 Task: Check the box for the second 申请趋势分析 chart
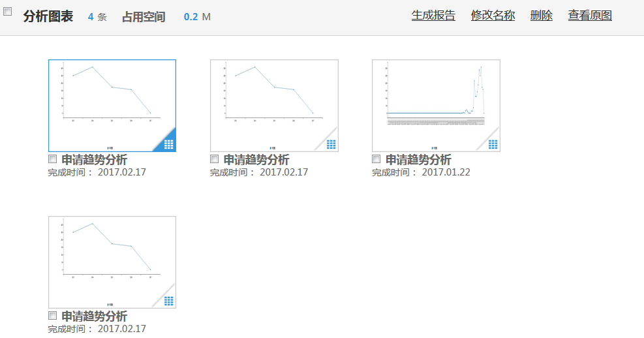coord(215,159)
